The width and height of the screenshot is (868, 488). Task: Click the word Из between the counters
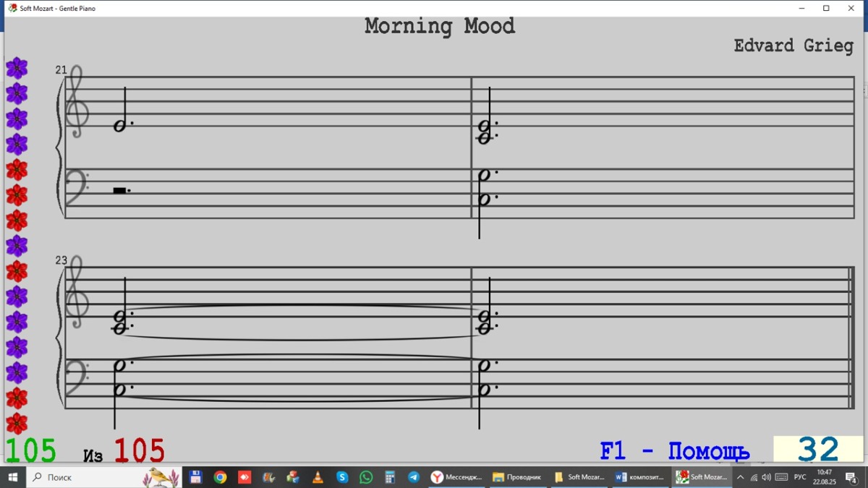93,455
